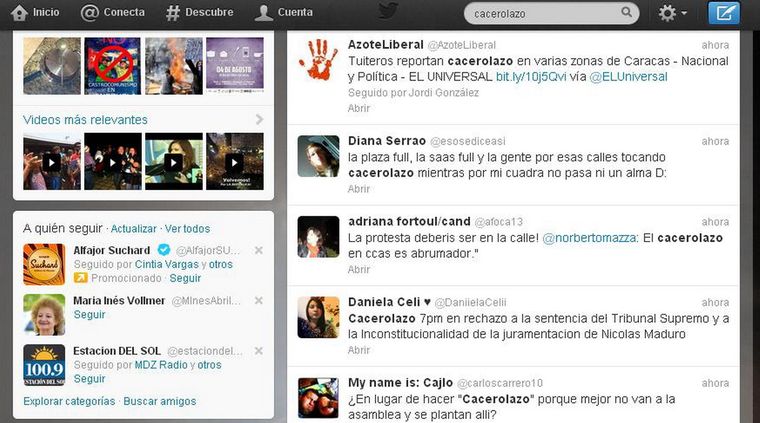Open Diana Serrao avatar
760x423 pixels.
pyautogui.click(x=318, y=156)
